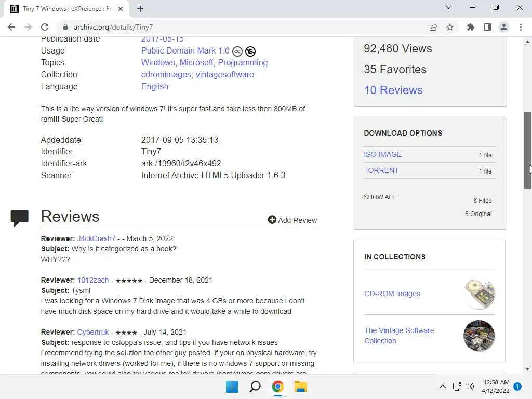The image size is (532, 399).
Task: Open the Windows Start menu
Action: [232, 387]
